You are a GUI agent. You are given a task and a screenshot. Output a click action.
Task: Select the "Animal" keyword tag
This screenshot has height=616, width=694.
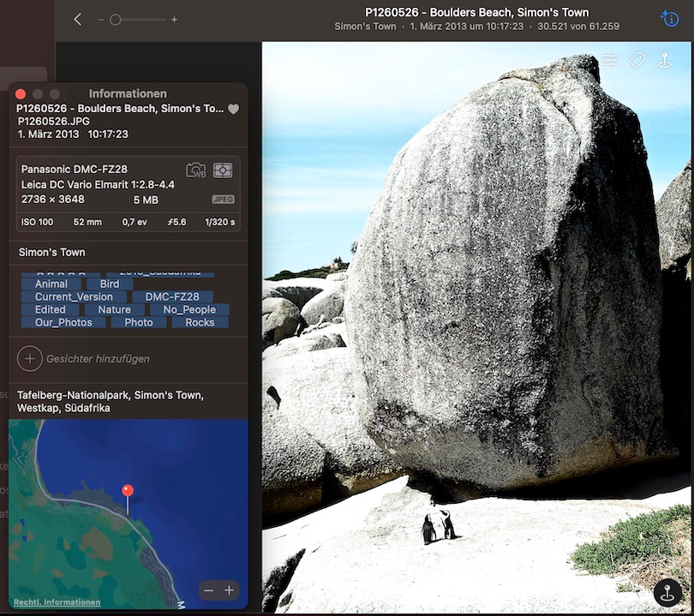[x=51, y=284]
